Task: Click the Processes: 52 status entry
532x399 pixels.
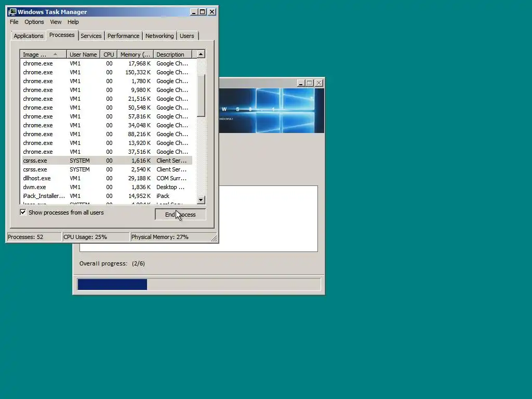Action: pyautogui.click(x=34, y=237)
